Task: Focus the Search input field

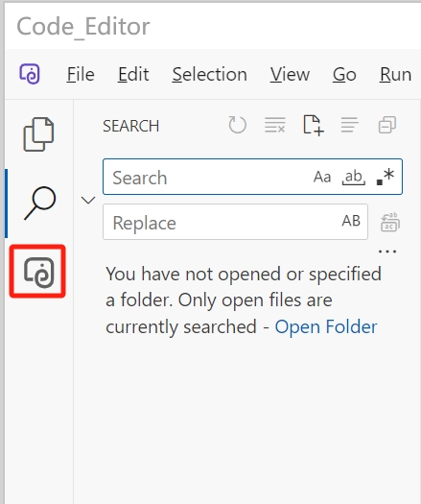Action: tap(252, 177)
